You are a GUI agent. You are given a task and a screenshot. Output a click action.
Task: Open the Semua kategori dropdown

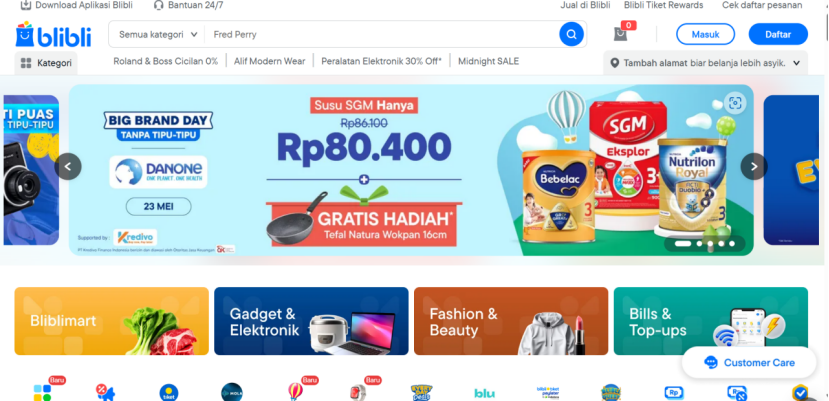pyautogui.click(x=158, y=34)
